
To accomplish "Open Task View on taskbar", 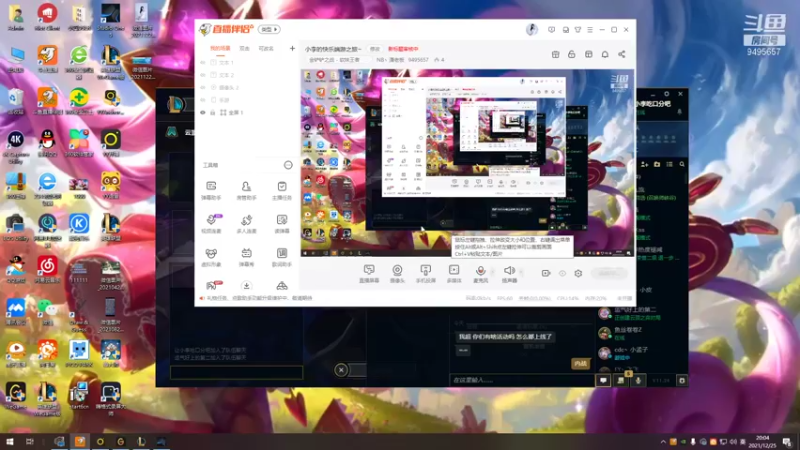I will click(30, 441).
